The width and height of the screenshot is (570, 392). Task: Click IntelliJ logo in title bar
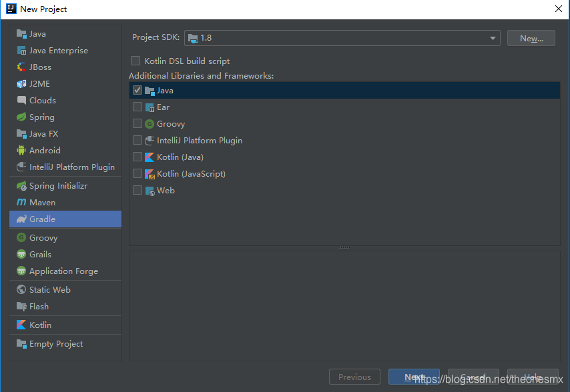11,9
